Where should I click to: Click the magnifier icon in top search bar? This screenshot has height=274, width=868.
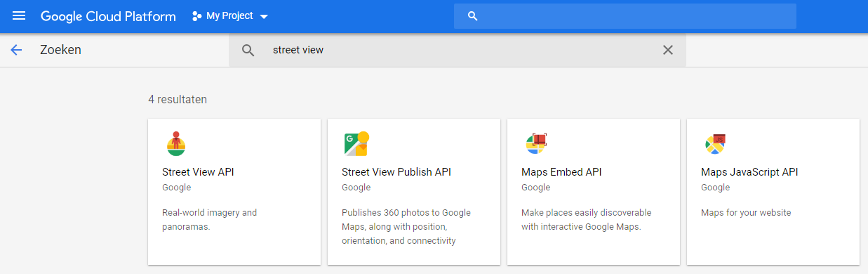coord(473,16)
